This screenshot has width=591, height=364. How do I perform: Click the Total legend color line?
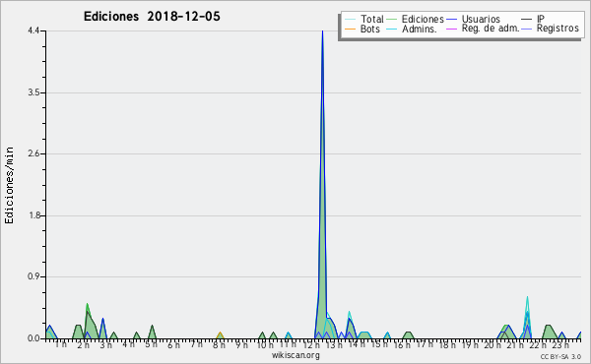click(350, 20)
